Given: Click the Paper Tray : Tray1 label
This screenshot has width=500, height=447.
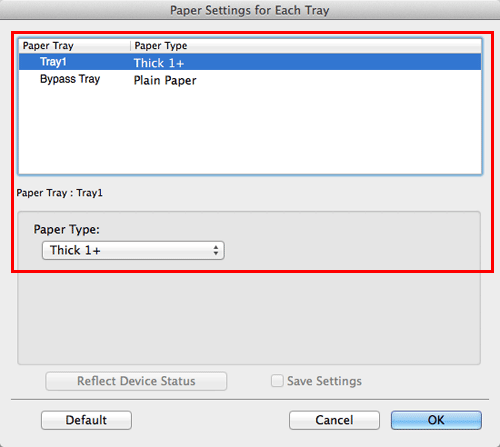Looking at the screenshot, I should [60, 193].
